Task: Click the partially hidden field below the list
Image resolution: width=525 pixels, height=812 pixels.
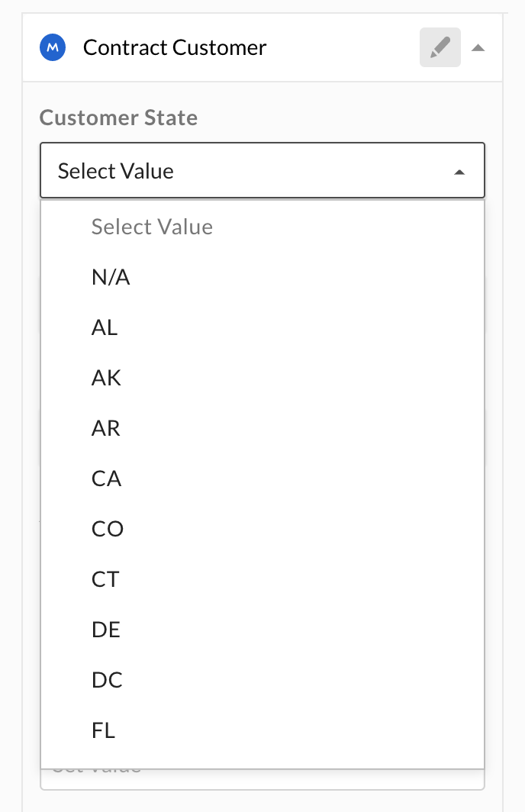Action: point(262,778)
